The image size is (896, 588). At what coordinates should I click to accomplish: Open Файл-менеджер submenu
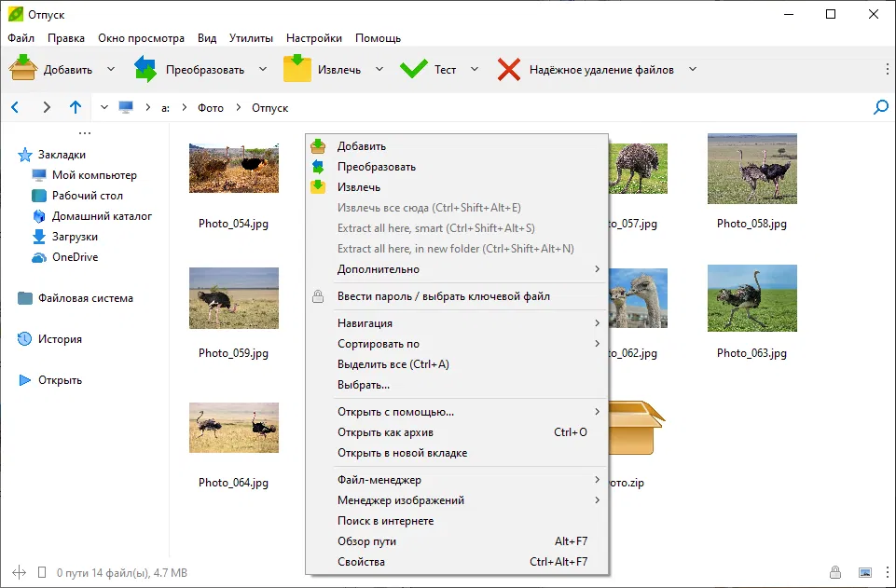[457, 480]
